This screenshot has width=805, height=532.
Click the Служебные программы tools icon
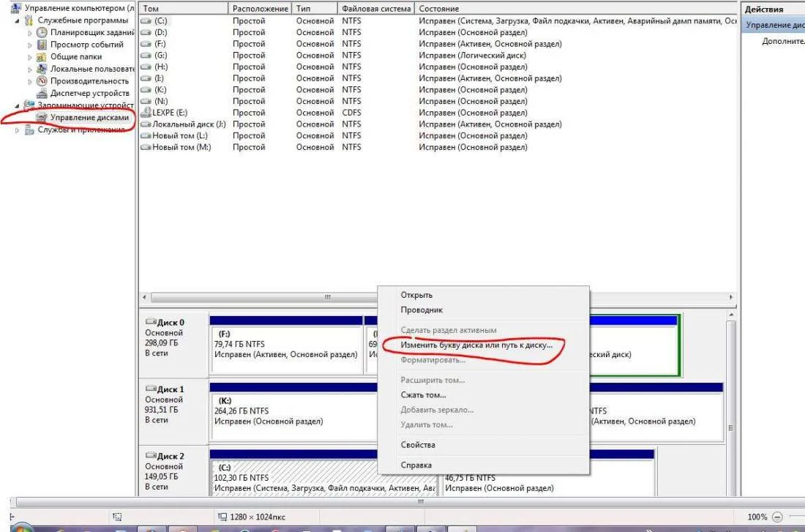point(29,20)
